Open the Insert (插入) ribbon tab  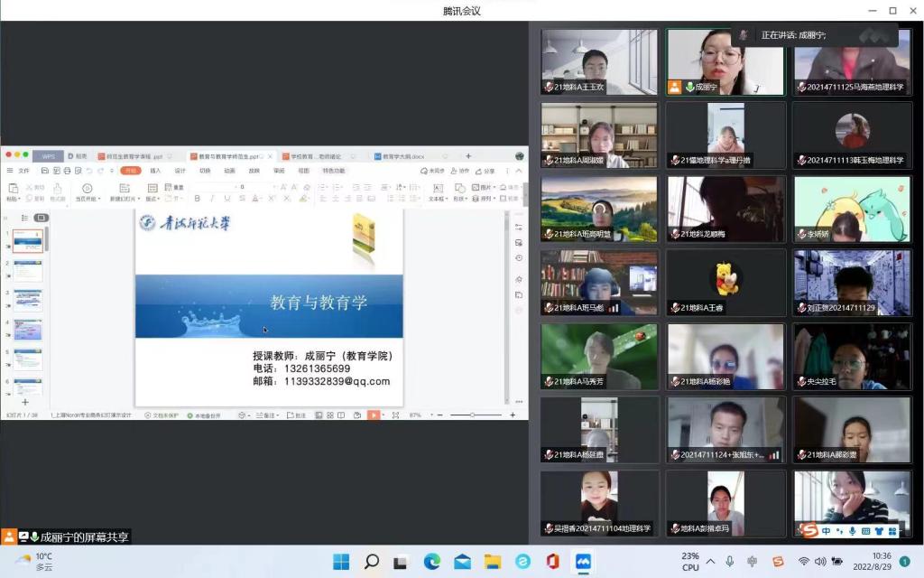click(x=155, y=171)
